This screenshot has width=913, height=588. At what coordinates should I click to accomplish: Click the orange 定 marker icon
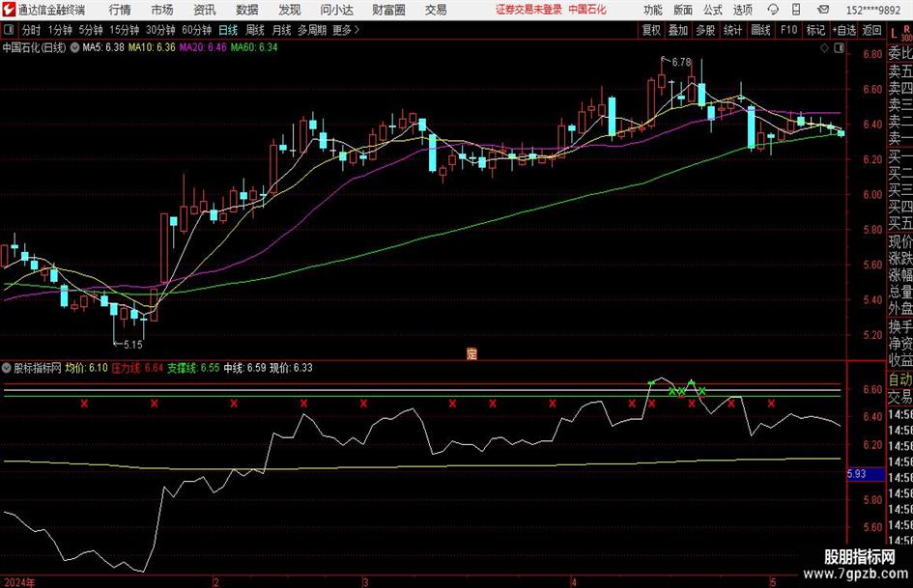[x=471, y=353]
